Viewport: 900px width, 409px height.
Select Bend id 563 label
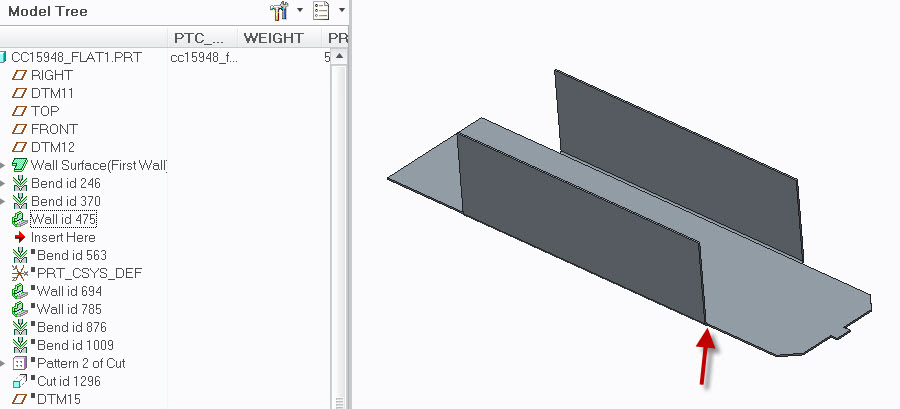pyautogui.click(x=72, y=255)
